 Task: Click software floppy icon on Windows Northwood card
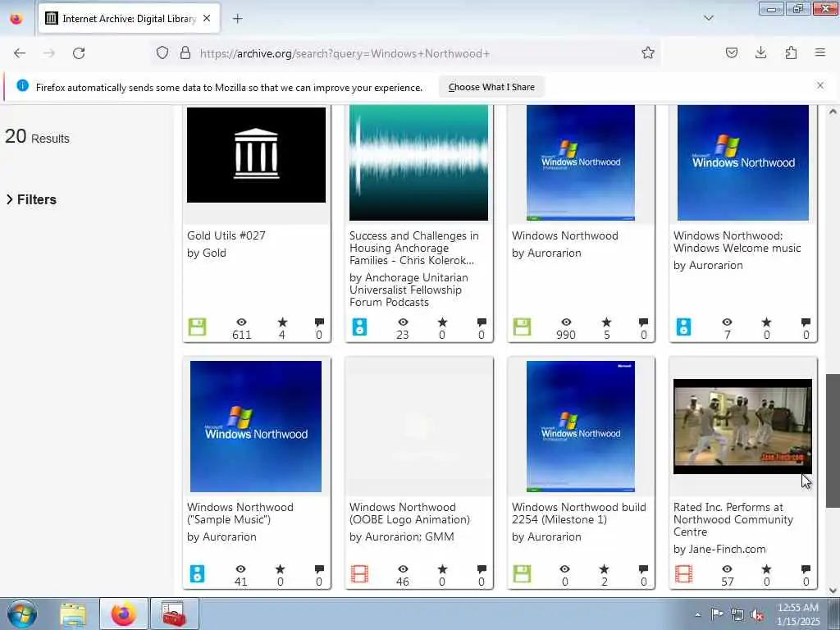522,326
